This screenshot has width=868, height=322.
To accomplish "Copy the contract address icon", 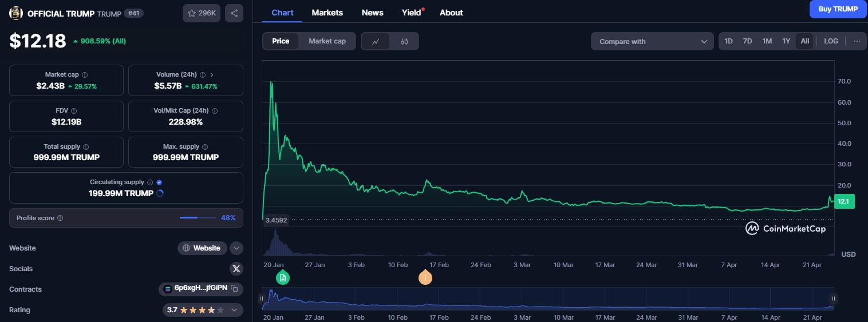I will pos(234,289).
